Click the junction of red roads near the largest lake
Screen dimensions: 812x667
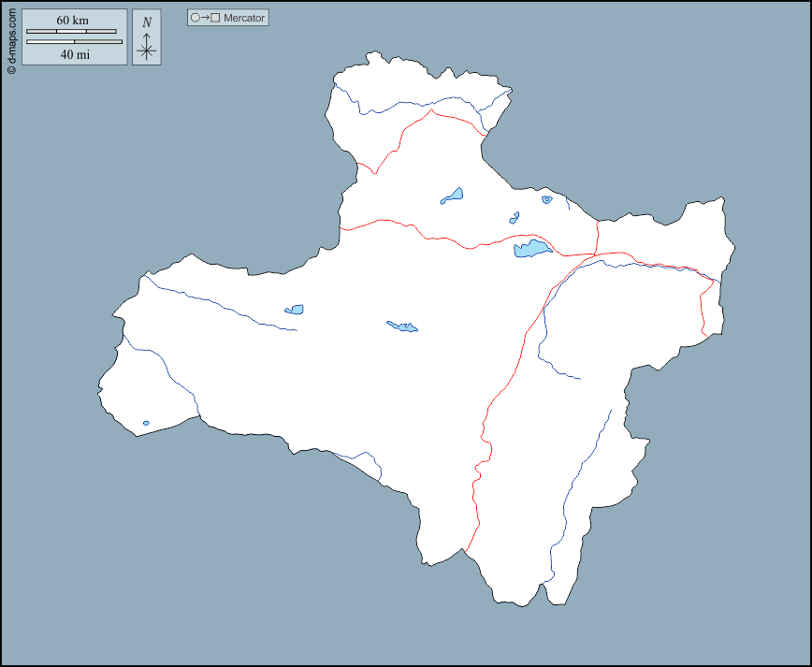pos(595,254)
